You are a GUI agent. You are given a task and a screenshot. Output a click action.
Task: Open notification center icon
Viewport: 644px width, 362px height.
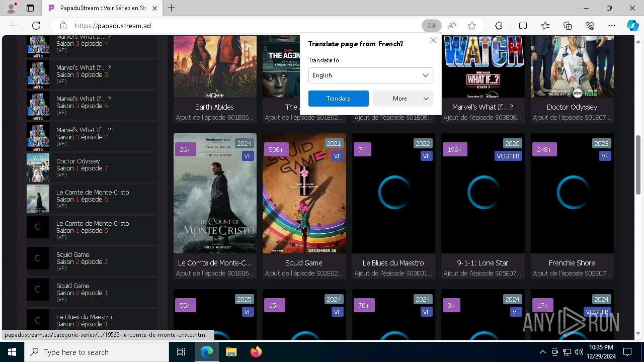click(627, 352)
